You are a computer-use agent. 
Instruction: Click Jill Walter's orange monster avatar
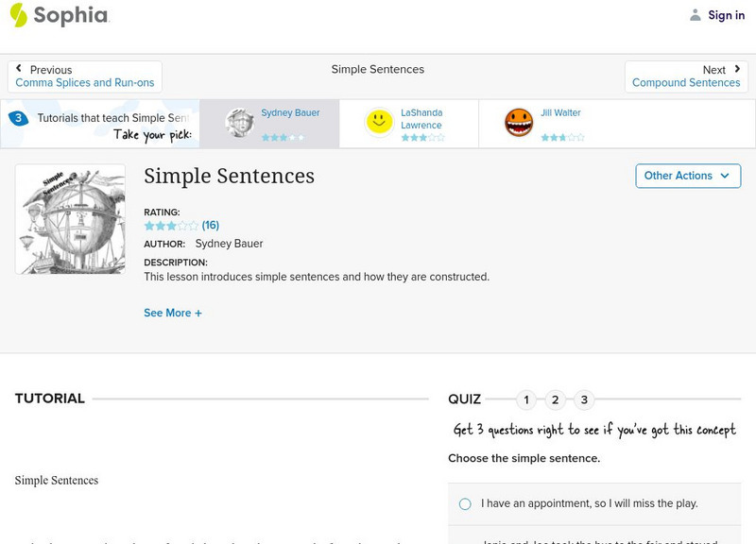(519, 123)
